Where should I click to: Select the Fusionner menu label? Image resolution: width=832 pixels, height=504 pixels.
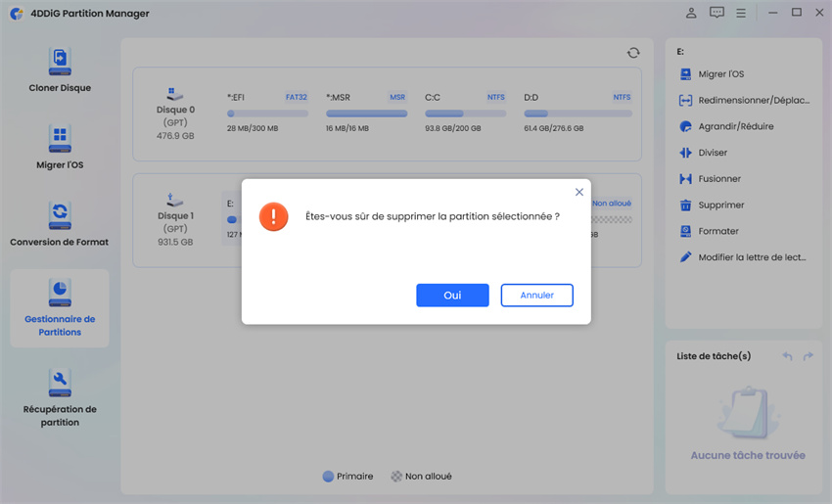719,179
